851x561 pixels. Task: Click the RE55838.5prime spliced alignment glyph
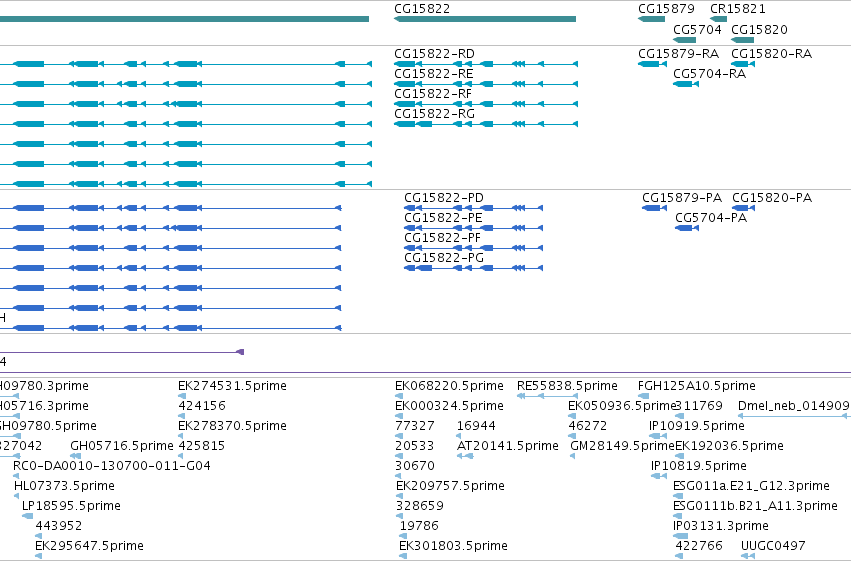547,396
